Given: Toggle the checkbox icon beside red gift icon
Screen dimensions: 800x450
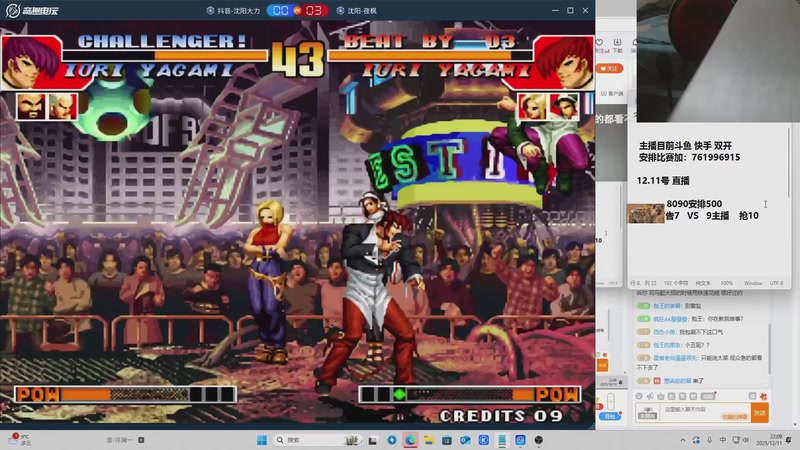Looking at the screenshot, I should (752, 396).
